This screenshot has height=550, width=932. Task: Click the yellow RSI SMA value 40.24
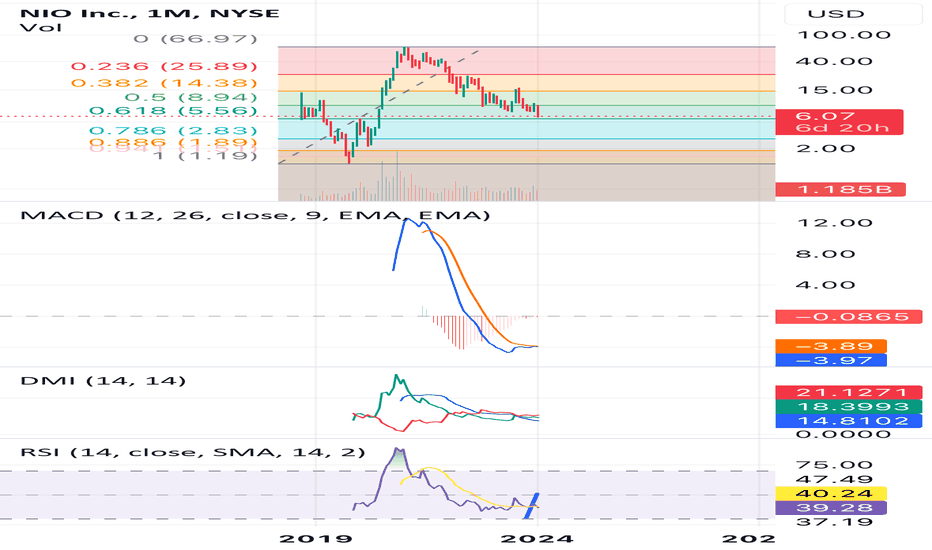click(831, 494)
